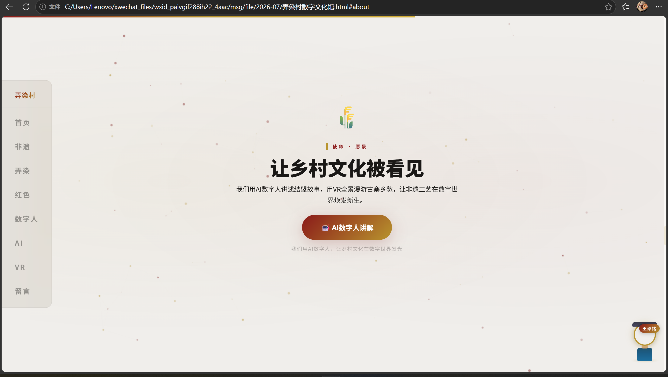Viewport: 668px width, 377px height.
Task: Select AI in the sidebar
Action: [x=19, y=243]
